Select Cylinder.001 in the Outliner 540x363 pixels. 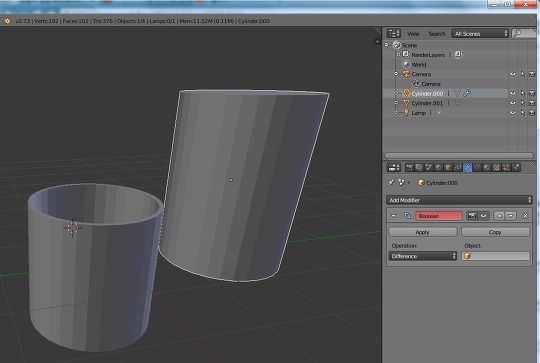427,103
